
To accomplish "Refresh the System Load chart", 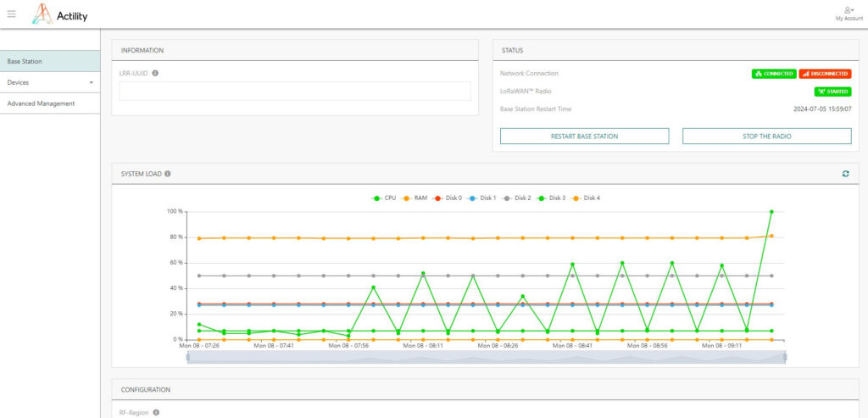I will [845, 174].
